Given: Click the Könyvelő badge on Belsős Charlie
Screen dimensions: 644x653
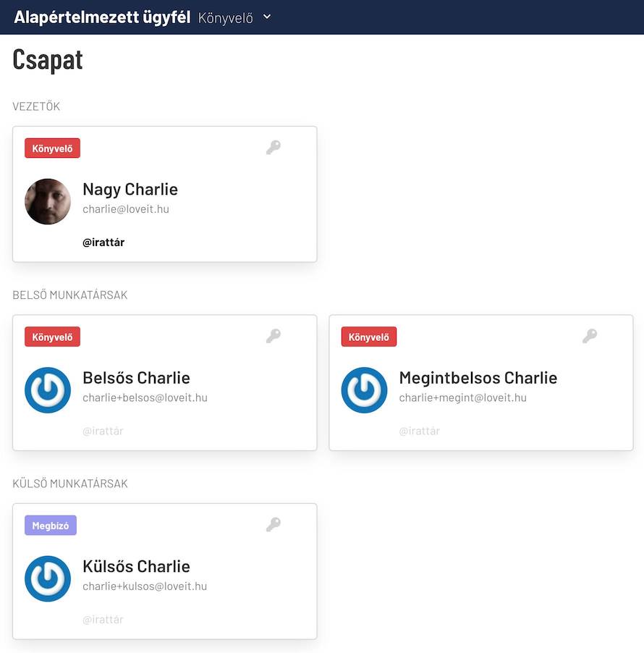Looking at the screenshot, I should click(x=52, y=337).
